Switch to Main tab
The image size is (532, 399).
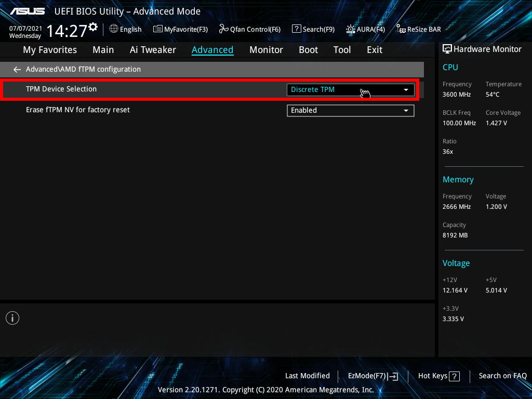click(103, 50)
